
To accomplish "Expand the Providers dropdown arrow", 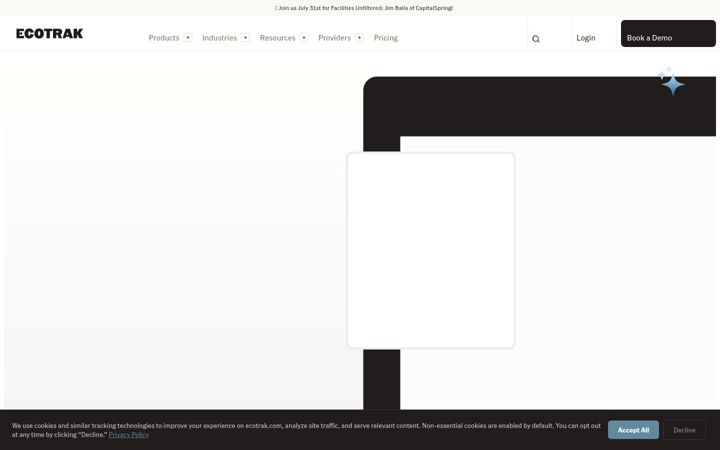I will 360,38.
